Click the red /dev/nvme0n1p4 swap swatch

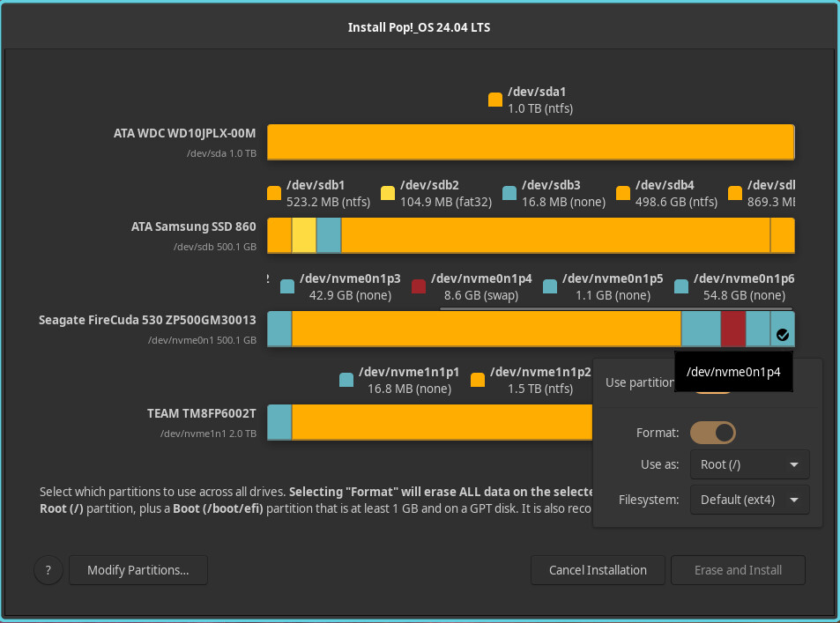[419, 286]
